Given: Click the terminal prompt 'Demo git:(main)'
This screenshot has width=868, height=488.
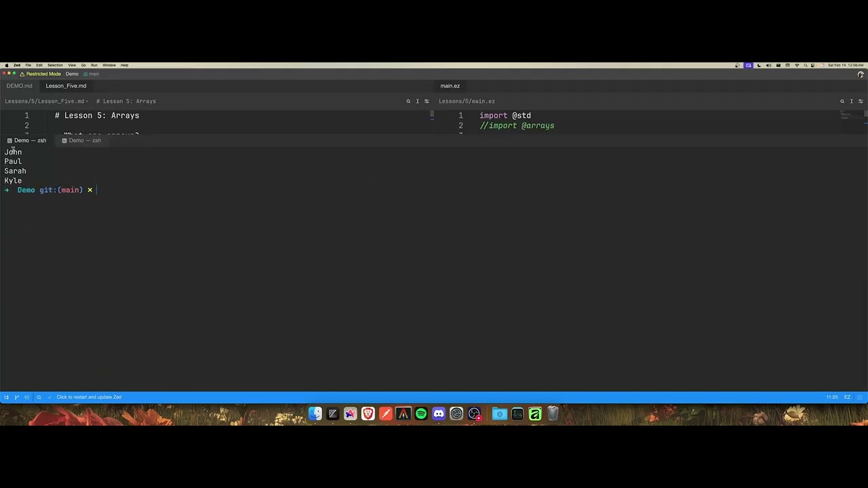Looking at the screenshot, I should pyautogui.click(x=50, y=190).
